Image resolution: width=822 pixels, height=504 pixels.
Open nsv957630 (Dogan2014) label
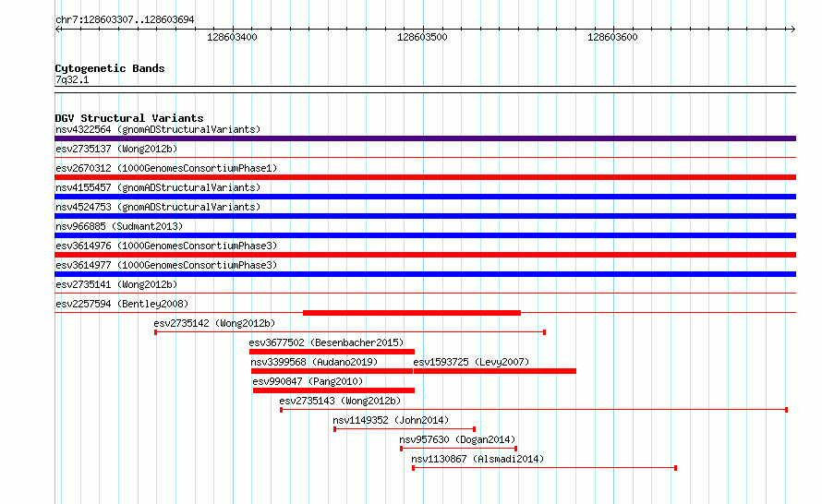click(458, 439)
